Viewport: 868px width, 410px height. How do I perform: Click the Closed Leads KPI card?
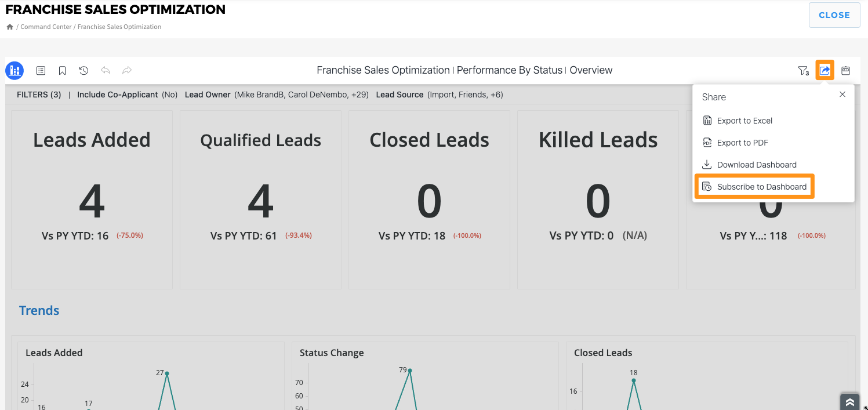(x=429, y=200)
